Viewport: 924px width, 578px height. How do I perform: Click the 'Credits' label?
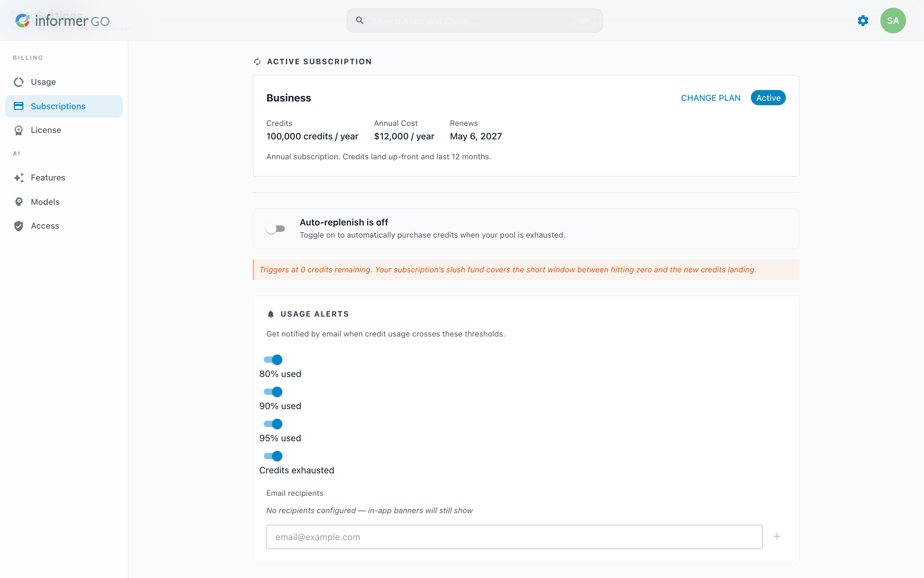(x=279, y=123)
